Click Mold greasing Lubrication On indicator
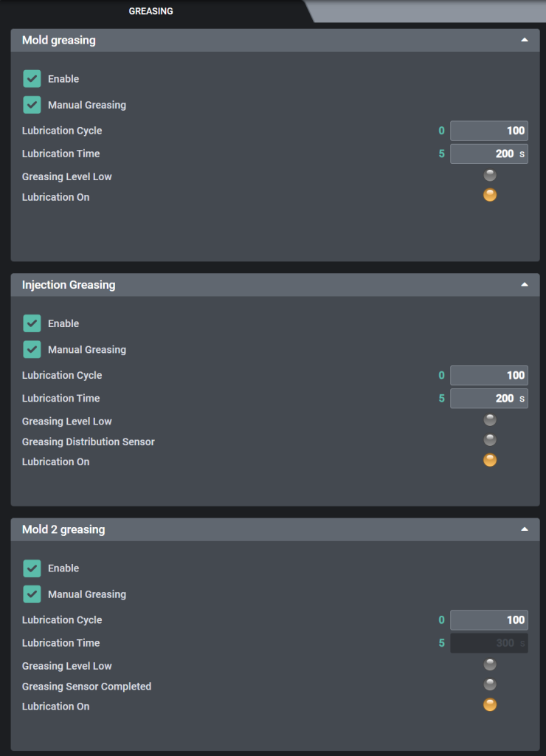The width and height of the screenshot is (546, 756). (490, 196)
